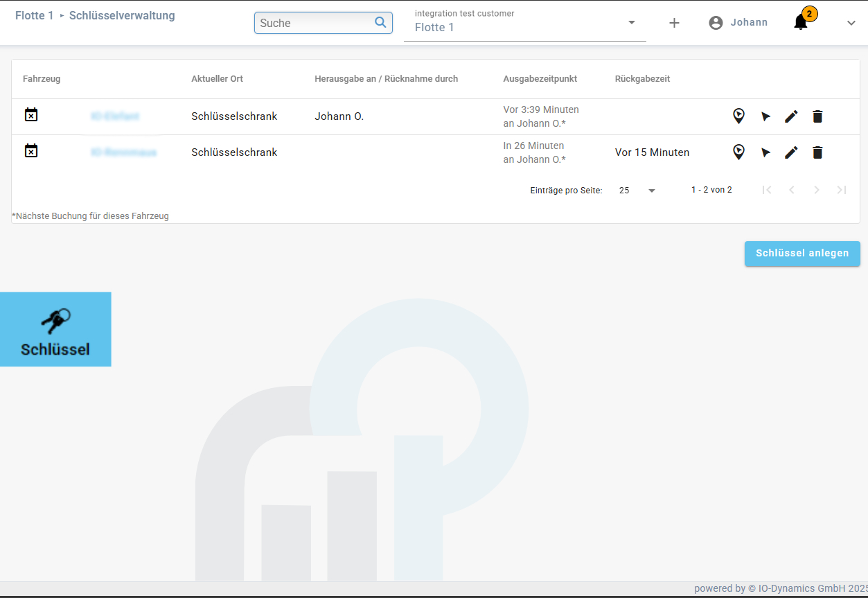Click the arrow cursor icon in the second row
Screen dimensions: 868x598
tap(765, 152)
